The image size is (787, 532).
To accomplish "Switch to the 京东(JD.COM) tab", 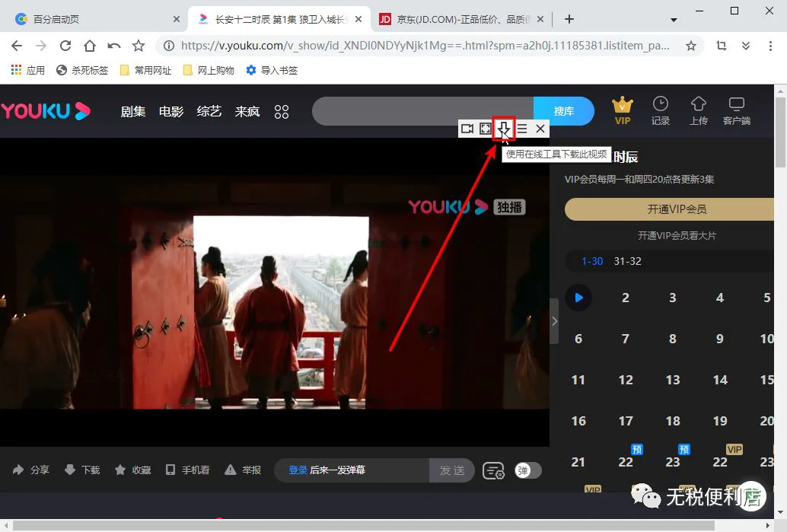I will (460, 19).
